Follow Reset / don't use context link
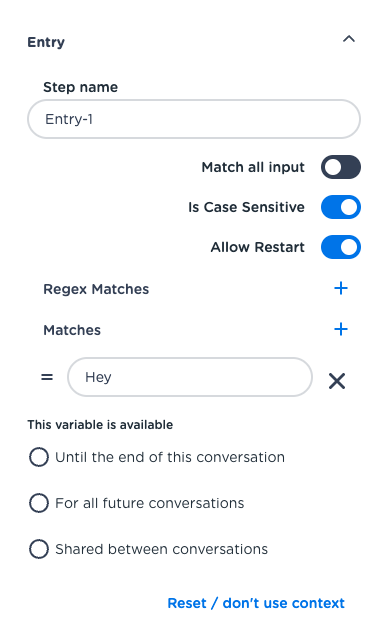This screenshot has width=387, height=618. coord(256,603)
